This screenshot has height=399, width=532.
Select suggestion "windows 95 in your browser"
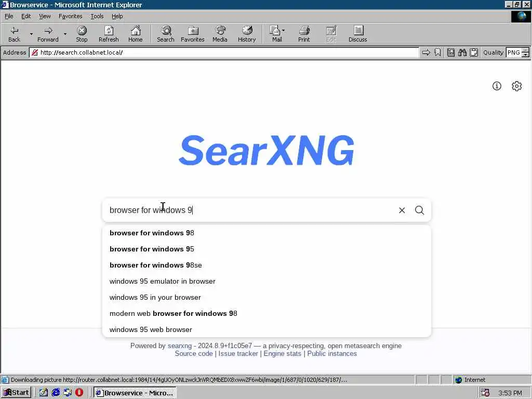click(267, 298)
